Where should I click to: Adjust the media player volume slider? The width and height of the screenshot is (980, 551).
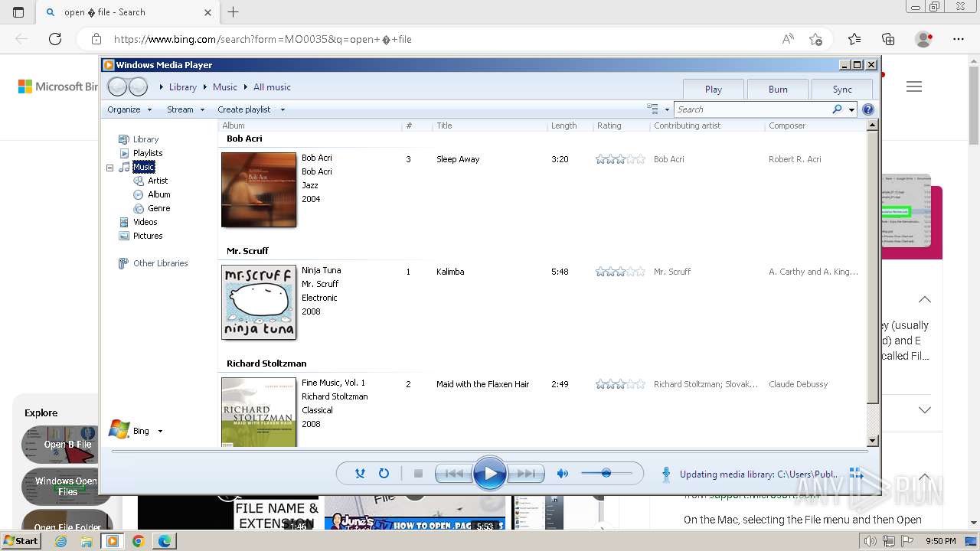tap(606, 474)
